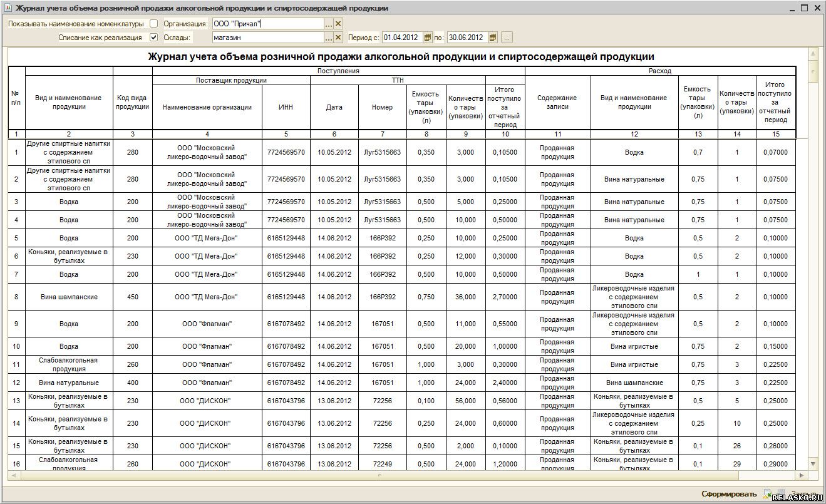Image resolution: width=826 pixels, height=504 pixels.
Task: Open calendar for period start date
Action: [428, 38]
